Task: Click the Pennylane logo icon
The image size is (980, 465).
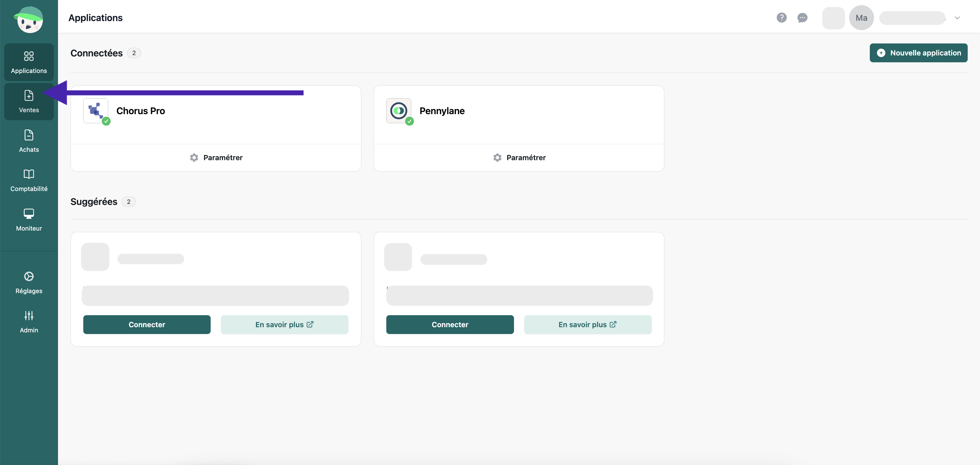Action: click(398, 111)
